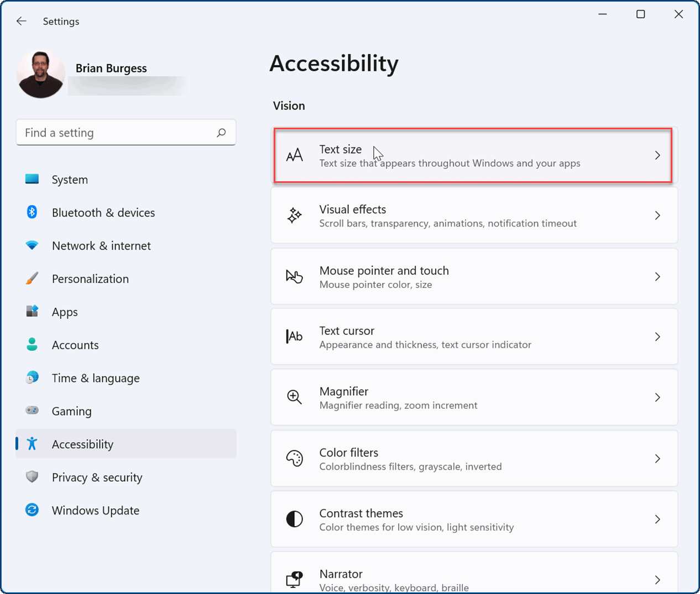Image resolution: width=700 pixels, height=594 pixels.
Task: Open Windows Update from the sidebar
Action: pos(95,510)
